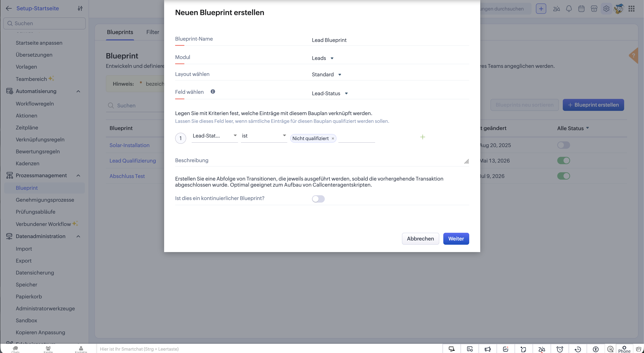Screen dimensions: 644x353
Task: Click the orange help tab on the right edge
Action: point(634,56)
